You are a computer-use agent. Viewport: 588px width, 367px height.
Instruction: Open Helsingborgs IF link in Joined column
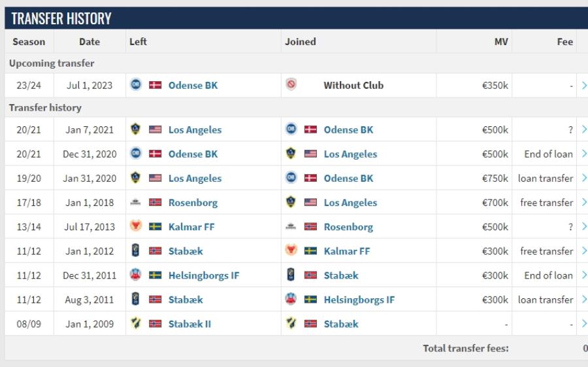click(359, 300)
